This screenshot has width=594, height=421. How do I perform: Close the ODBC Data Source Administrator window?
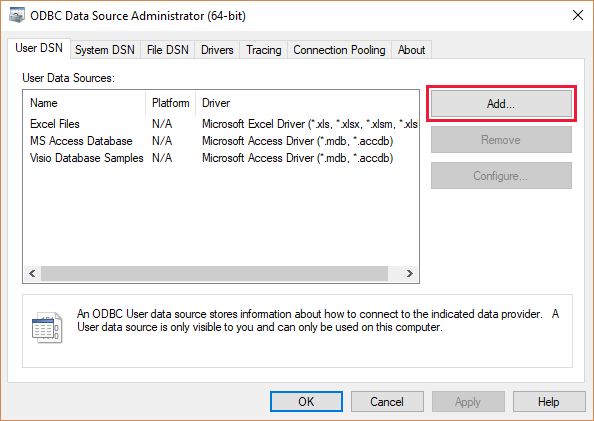[x=578, y=15]
